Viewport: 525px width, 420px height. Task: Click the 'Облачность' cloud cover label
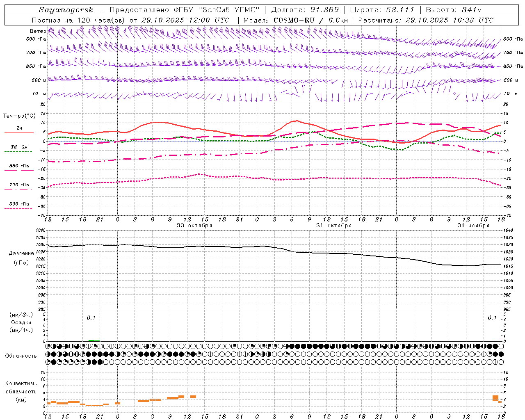(21, 356)
